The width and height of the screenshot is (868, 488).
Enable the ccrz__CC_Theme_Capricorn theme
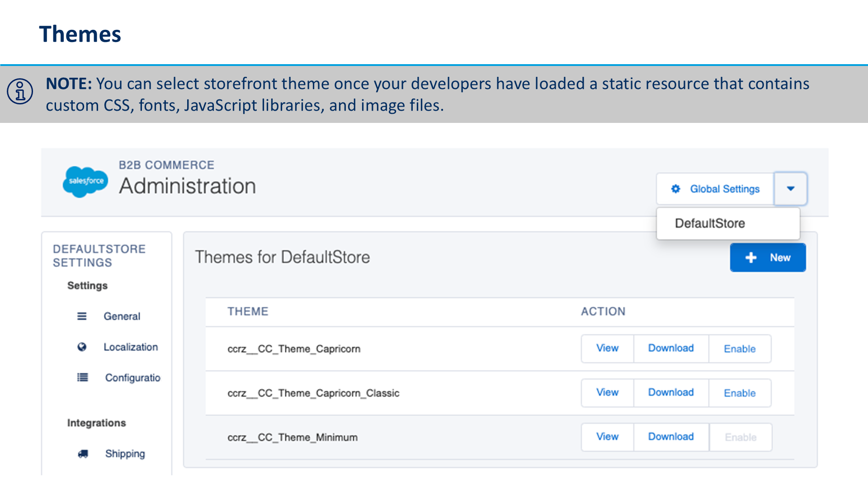pyautogui.click(x=740, y=349)
